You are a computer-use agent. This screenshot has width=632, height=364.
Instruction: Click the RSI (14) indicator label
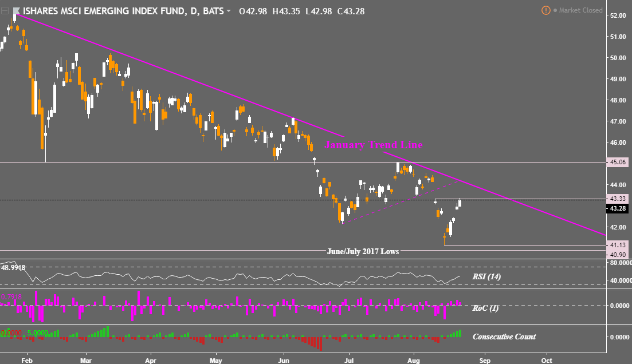pos(486,276)
